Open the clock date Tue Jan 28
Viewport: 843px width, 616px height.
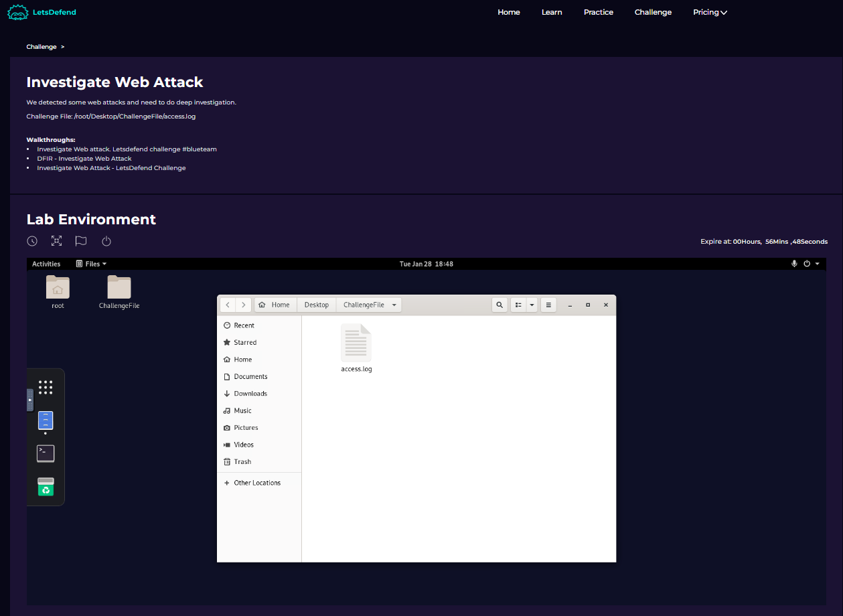[427, 264]
